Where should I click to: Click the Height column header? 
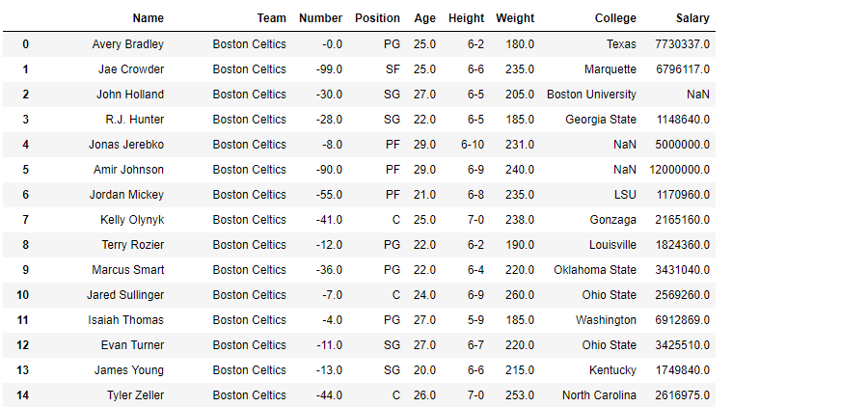[x=466, y=18]
